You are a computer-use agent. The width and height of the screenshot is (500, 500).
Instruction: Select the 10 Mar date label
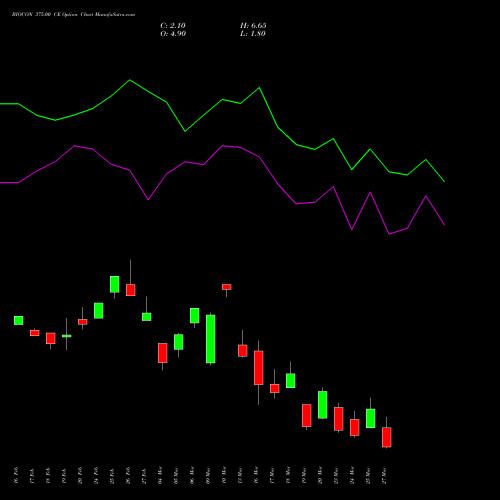224,475
